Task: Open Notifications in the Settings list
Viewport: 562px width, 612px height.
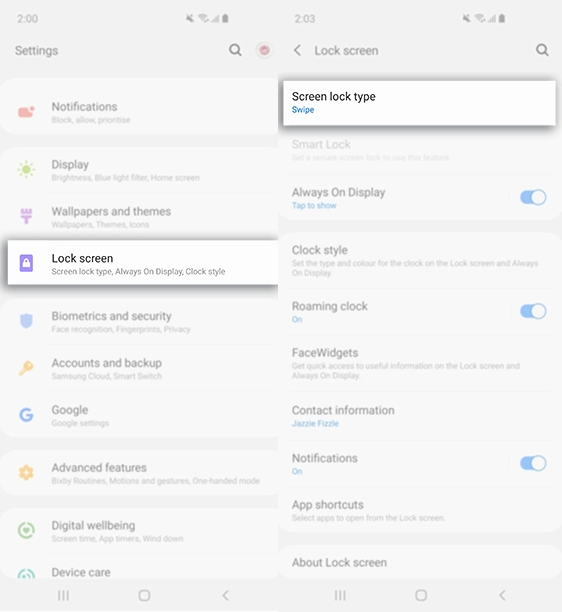Action: pyautogui.click(x=140, y=112)
